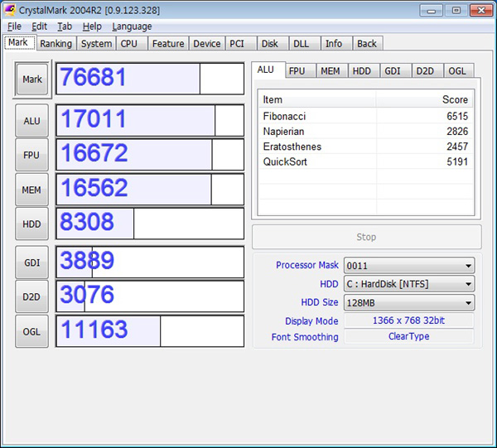Viewport: 497px width, 448px height.
Task: Show the MEM results tab in score panel
Action: click(332, 71)
